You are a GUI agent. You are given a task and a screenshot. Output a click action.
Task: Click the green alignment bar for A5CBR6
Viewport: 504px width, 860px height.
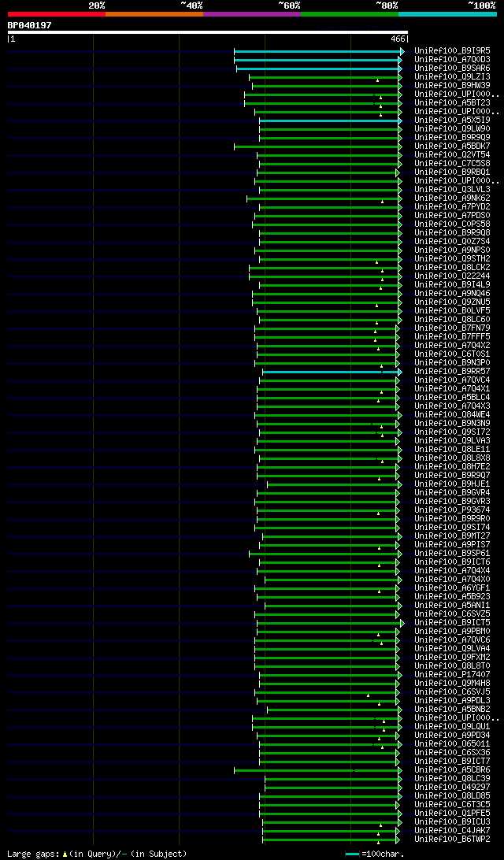317,770
